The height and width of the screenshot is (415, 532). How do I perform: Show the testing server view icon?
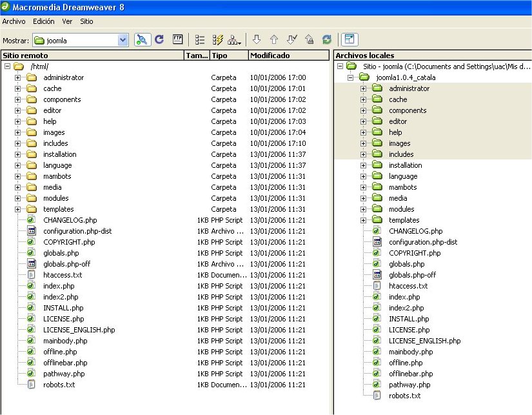217,40
